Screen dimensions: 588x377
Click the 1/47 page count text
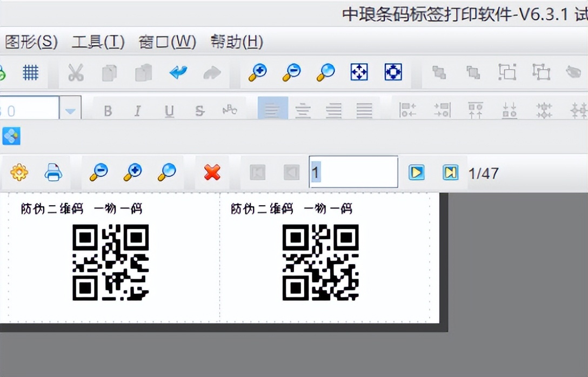483,173
